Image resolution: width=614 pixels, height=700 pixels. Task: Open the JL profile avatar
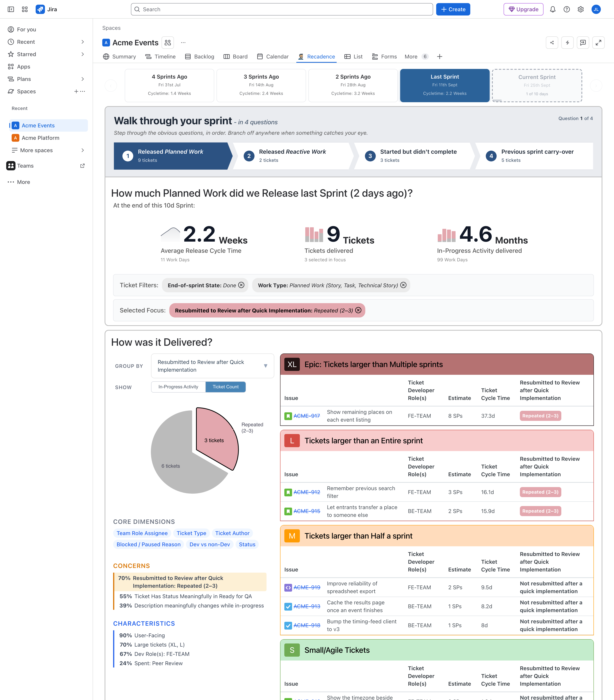pos(596,9)
